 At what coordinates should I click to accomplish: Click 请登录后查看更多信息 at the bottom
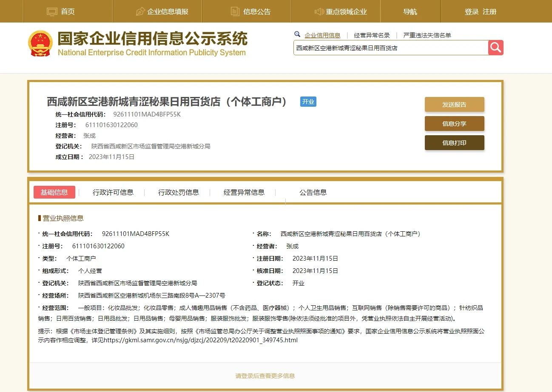click(x=265, y=376)
